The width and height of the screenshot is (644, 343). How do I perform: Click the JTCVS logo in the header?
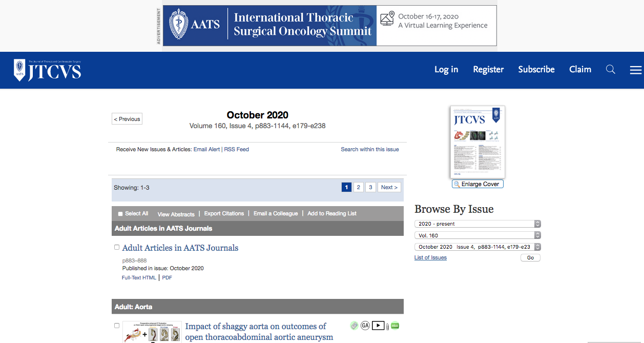(x=47, y=70)
